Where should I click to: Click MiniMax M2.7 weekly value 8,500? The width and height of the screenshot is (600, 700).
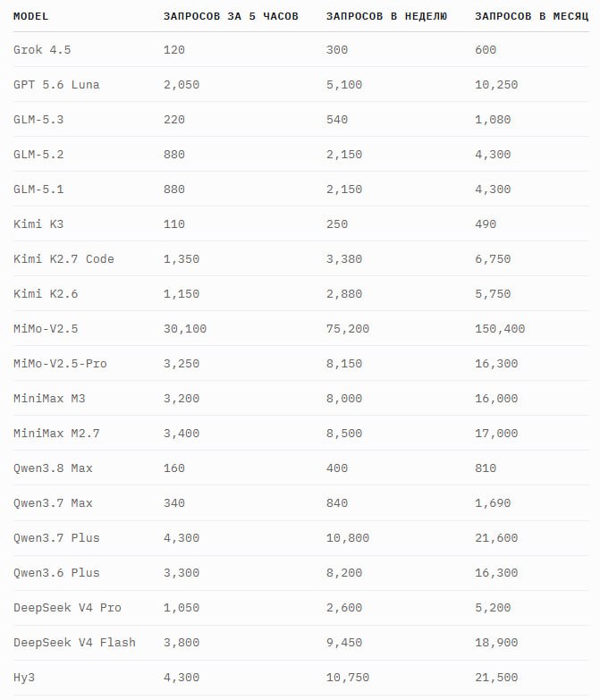344,433
